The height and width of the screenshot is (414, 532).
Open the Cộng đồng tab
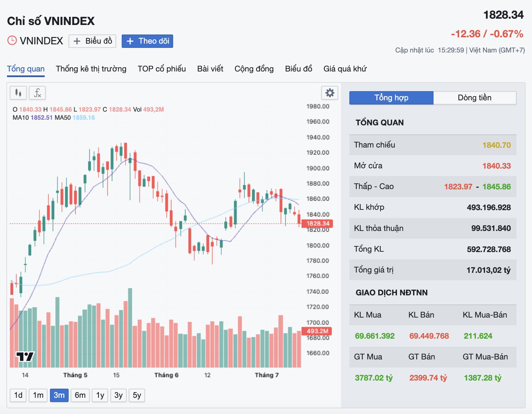point(254,69)
